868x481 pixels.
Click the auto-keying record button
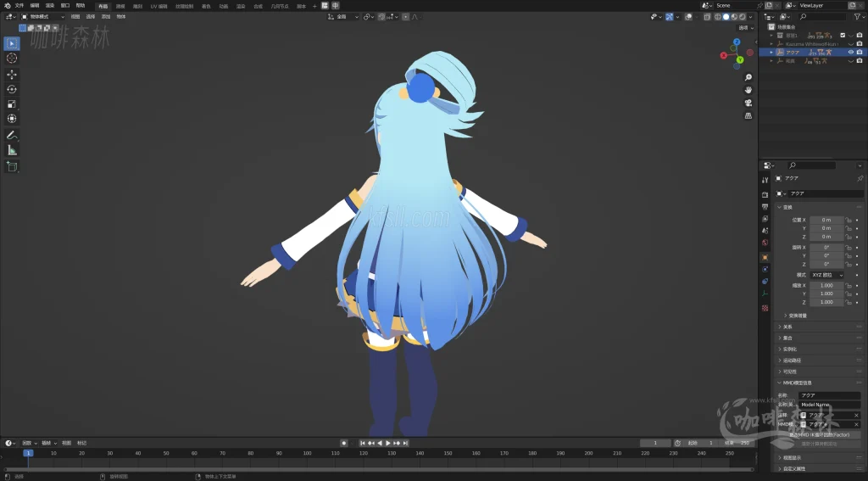coord(344,443)
